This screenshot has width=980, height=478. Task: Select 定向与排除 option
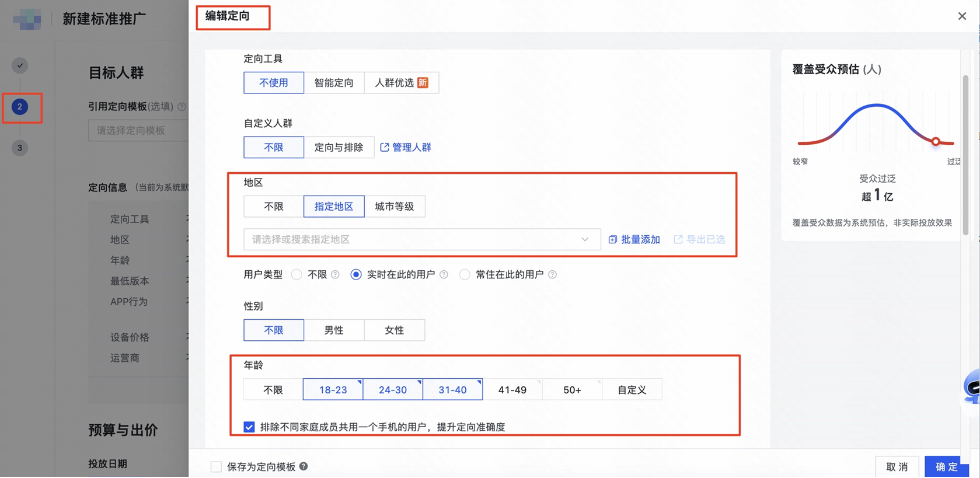(339, 148)
